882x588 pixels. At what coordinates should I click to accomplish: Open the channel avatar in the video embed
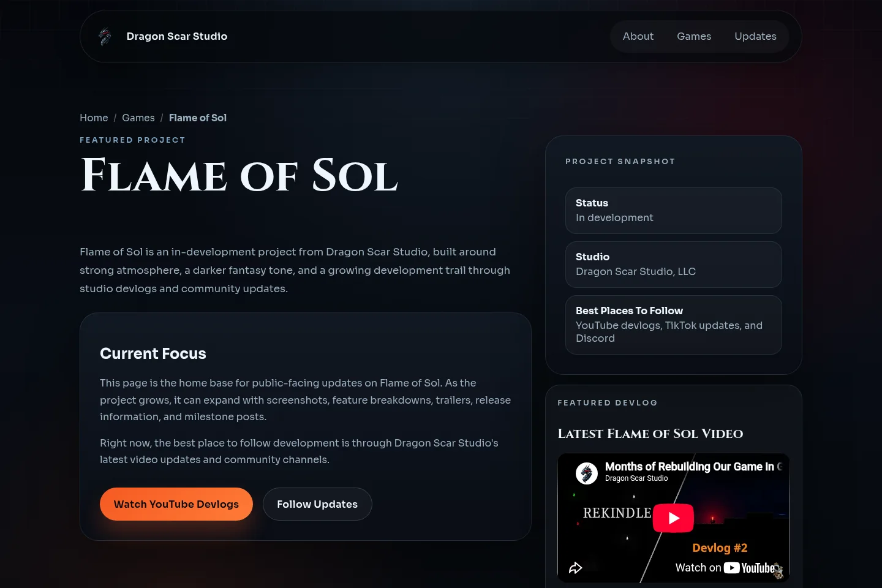(x=587, y=473)
